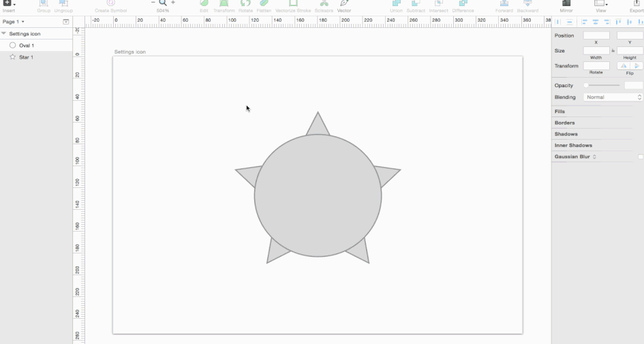Click the Position X input field

pos(596,35)
